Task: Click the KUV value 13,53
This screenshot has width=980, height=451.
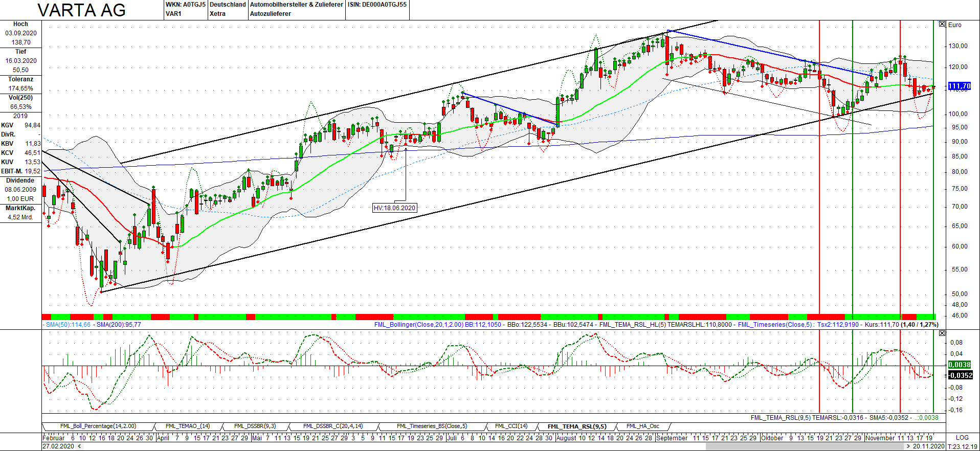Action: point(33,162)
